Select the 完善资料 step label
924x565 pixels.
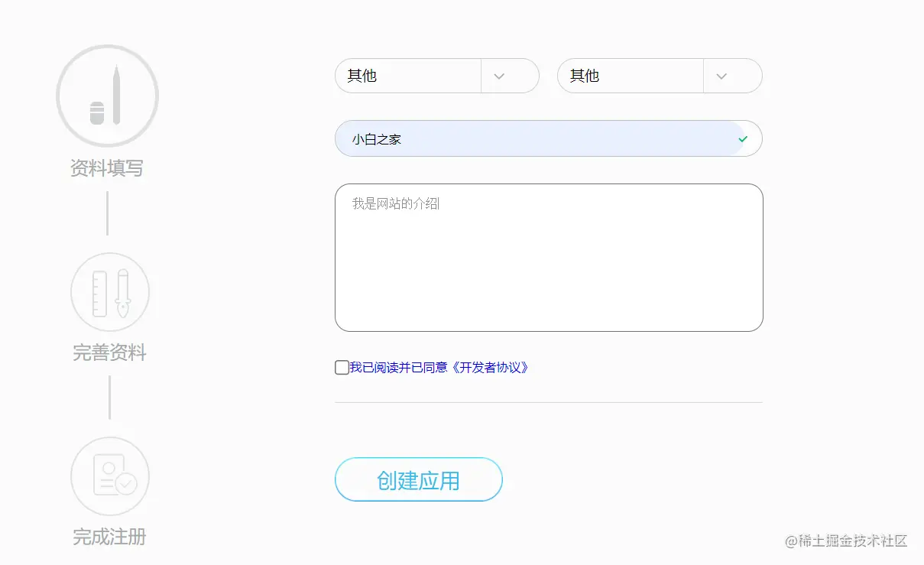point(109,352)
